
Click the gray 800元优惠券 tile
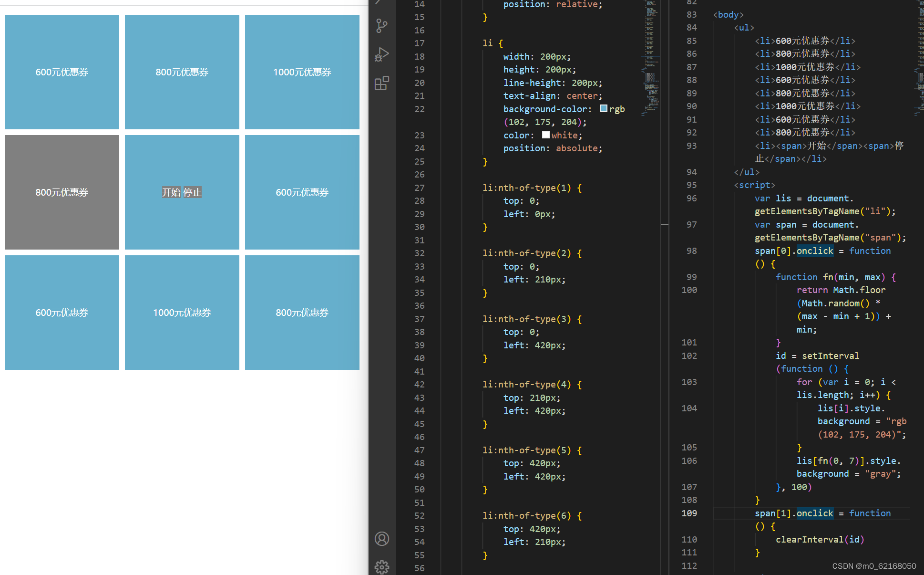tap(62, 192)
